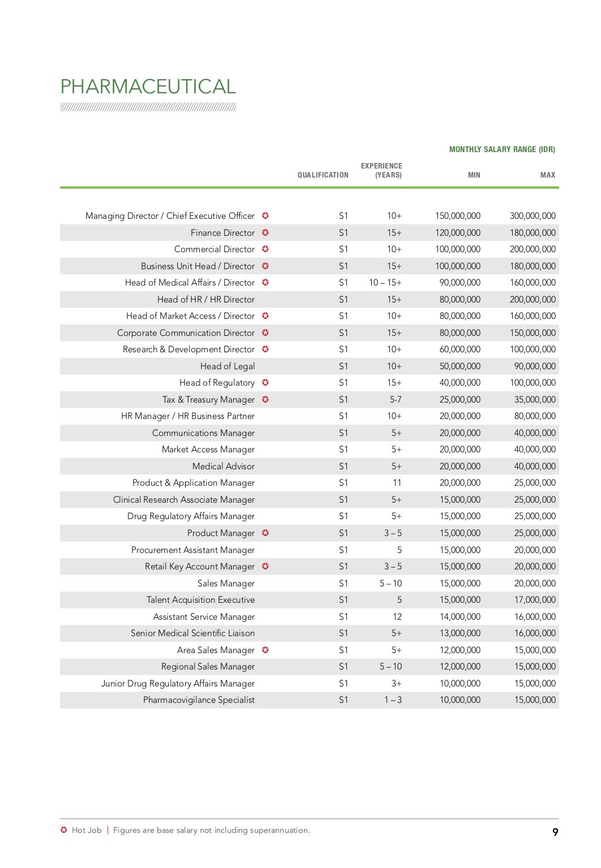Click the Hot Job icon next to Commercial Director
This screenshot has width=601, height=868.
[x=265, y=249]
